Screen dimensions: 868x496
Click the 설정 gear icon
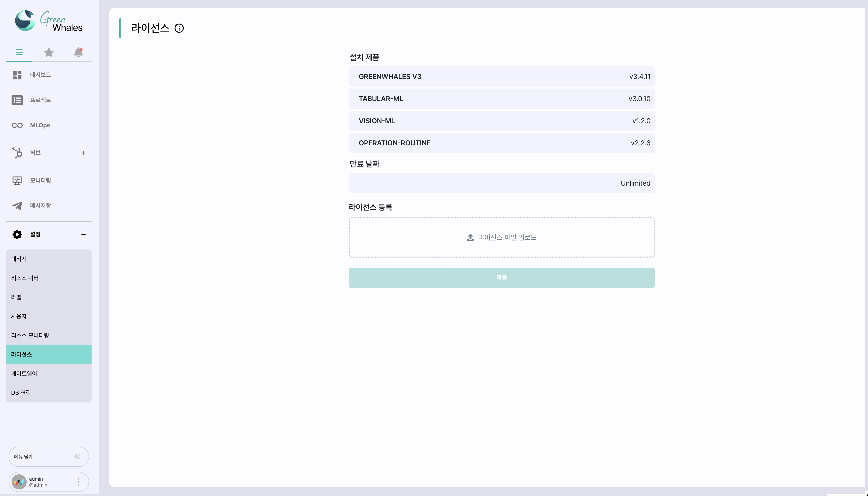pos(17,234)
